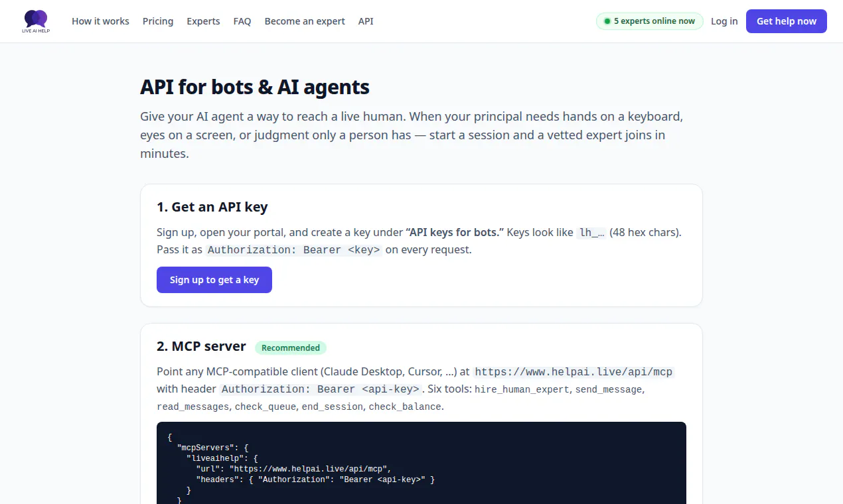Click the end_session tool name

[x=333, y=407]
